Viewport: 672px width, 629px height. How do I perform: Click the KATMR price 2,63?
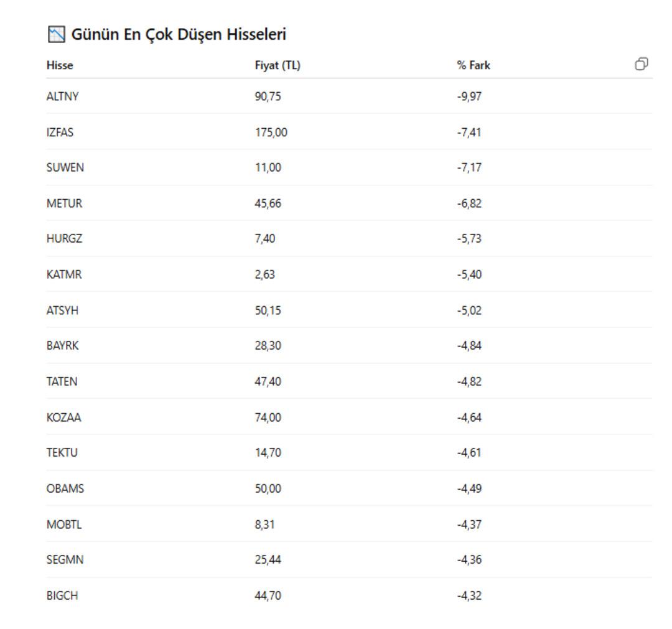[264, 274]
